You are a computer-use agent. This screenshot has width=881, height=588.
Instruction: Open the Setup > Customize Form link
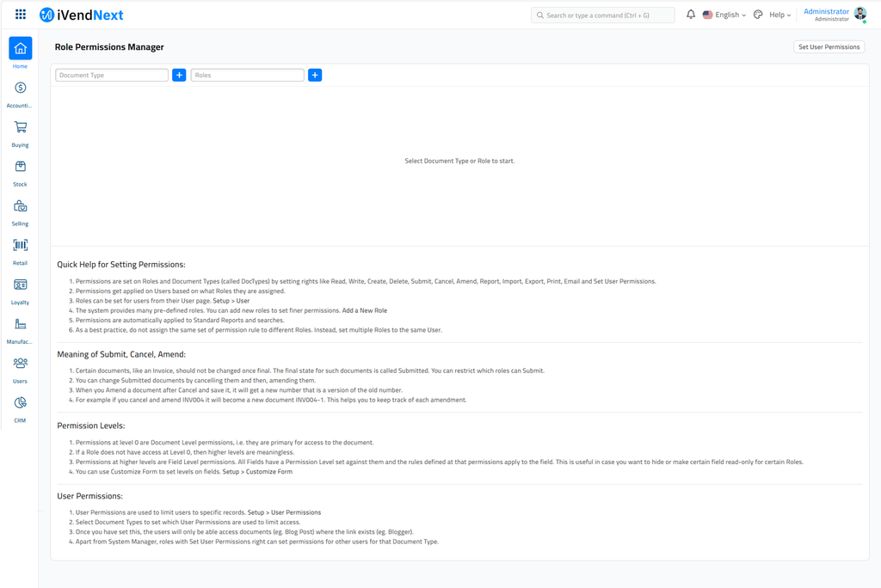tap(259, 471)
